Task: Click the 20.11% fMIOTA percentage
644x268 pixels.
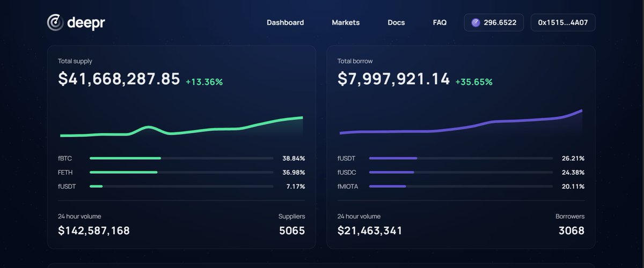Action: [x=573, y=187]
